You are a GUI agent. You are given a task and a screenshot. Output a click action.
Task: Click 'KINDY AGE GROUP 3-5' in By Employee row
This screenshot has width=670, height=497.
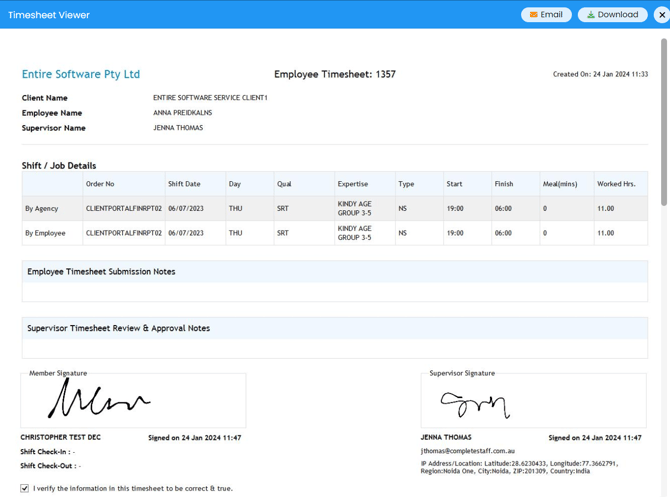(354, 233)
